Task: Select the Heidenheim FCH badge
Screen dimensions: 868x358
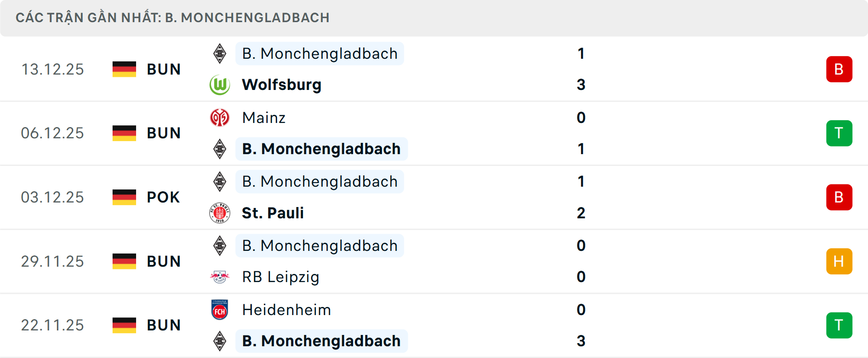Action: coord(220,310)
